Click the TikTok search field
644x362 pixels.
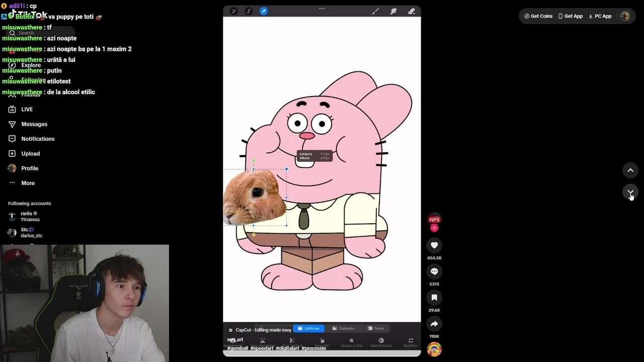click(40, 33)
